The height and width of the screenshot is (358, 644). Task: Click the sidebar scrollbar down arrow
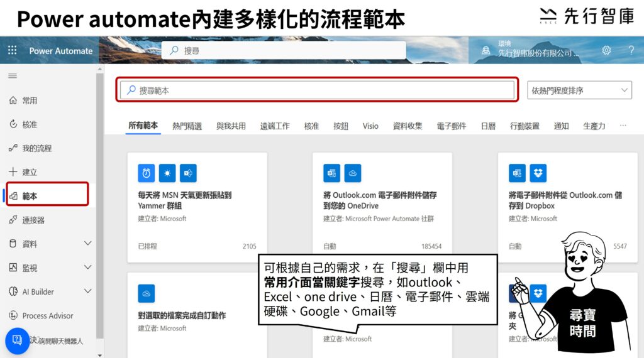click(x=99, y=355)
